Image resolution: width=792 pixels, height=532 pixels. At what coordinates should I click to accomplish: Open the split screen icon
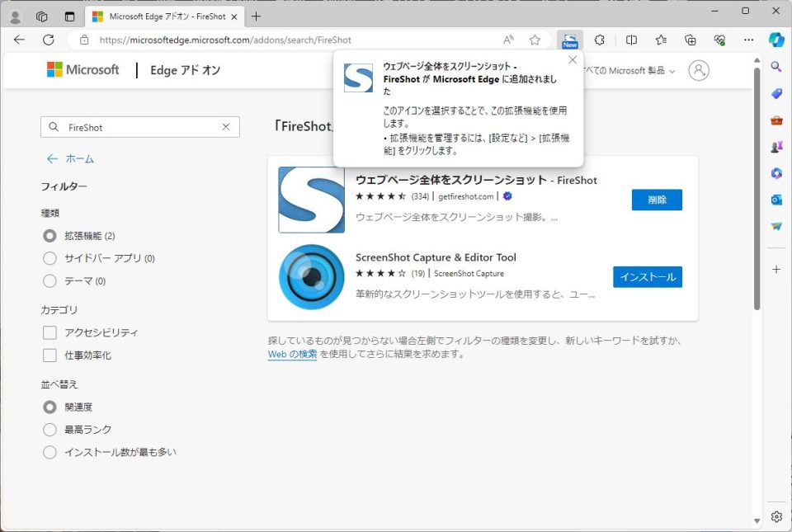632,39
